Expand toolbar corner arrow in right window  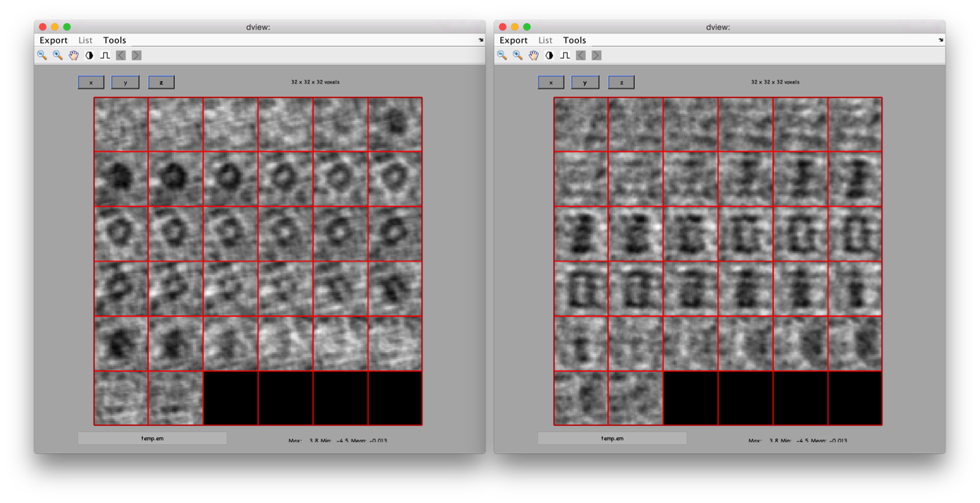940,40
